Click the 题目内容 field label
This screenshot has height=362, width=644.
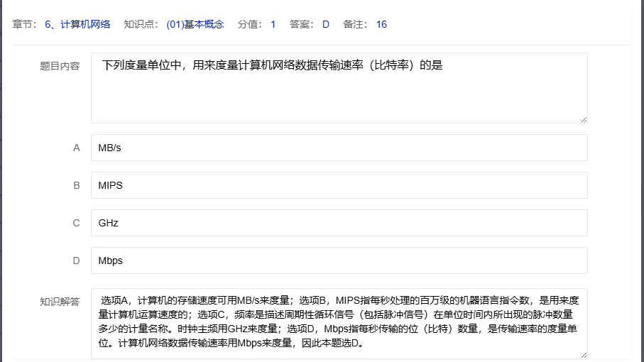click(60, 66)
